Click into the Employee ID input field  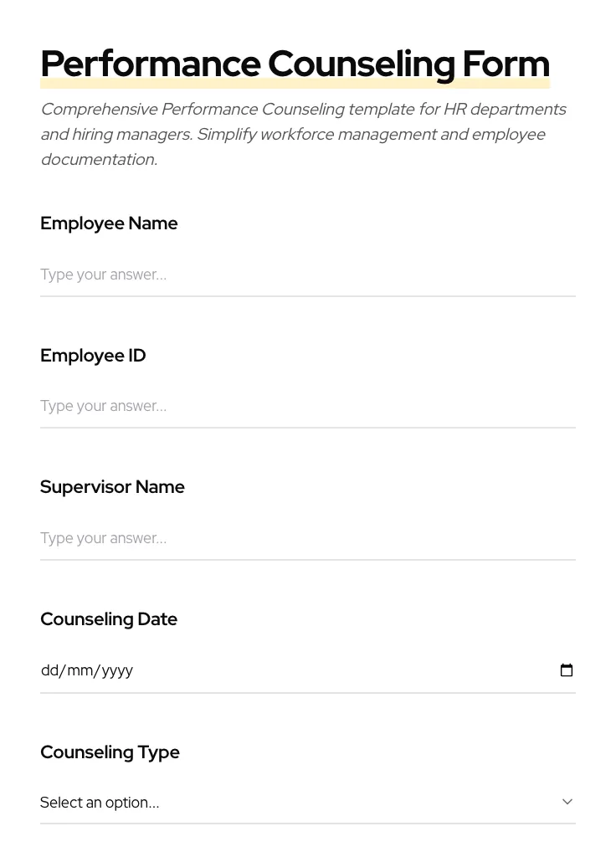pyautogui.click(x=307, y=406)
